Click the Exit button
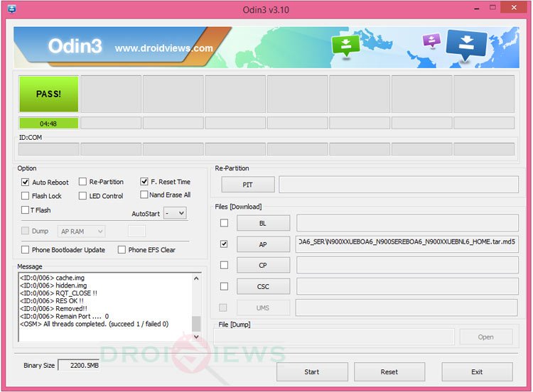Screen dimensions: 533x392 [477, 371]
